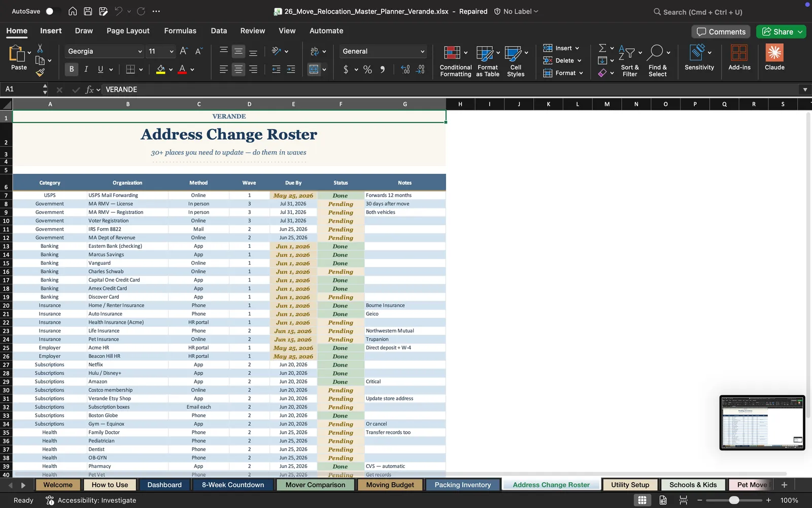812x508 pixels.
Task: Open the Claude add-in icon
Action: click(774, 57)
